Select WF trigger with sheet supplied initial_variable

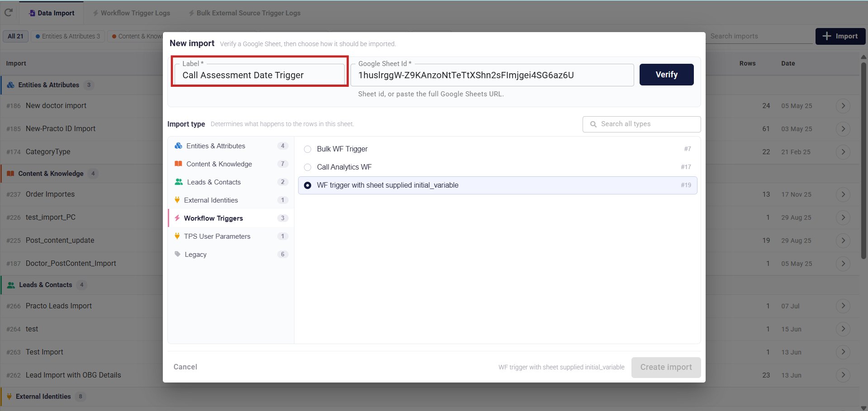tap(498, 185)
